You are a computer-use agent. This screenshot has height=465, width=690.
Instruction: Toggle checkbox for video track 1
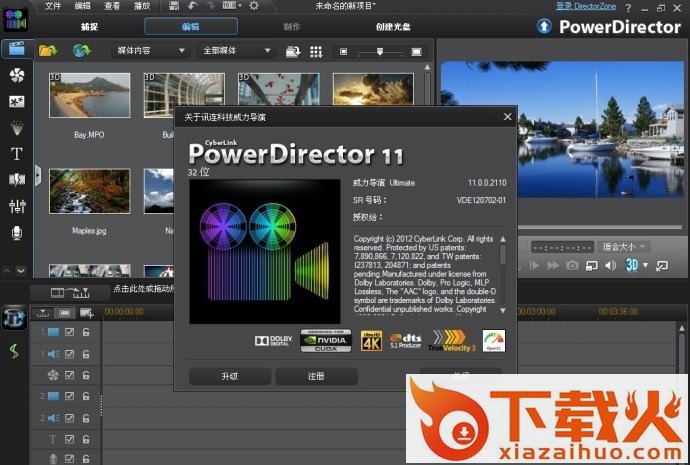(70, 332)
